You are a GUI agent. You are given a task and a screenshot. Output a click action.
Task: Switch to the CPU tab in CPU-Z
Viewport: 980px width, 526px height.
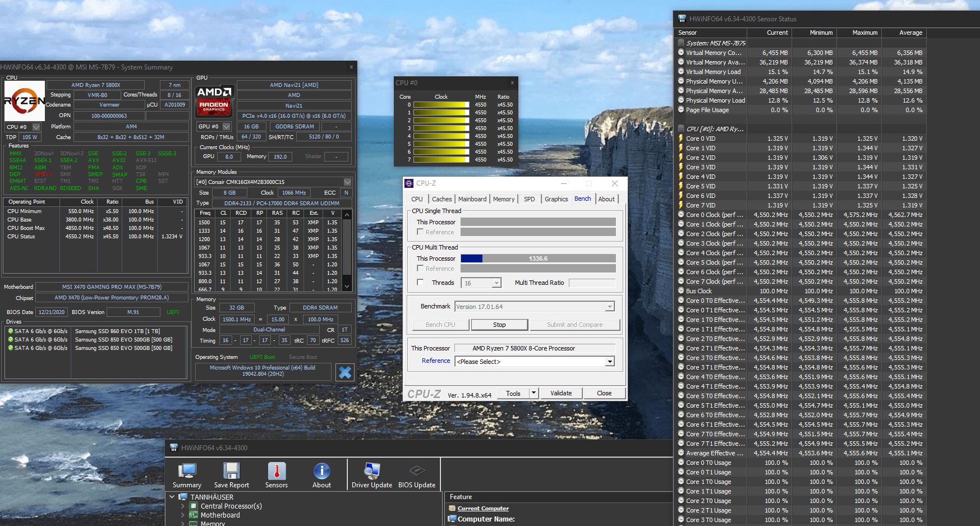[417, 199]
